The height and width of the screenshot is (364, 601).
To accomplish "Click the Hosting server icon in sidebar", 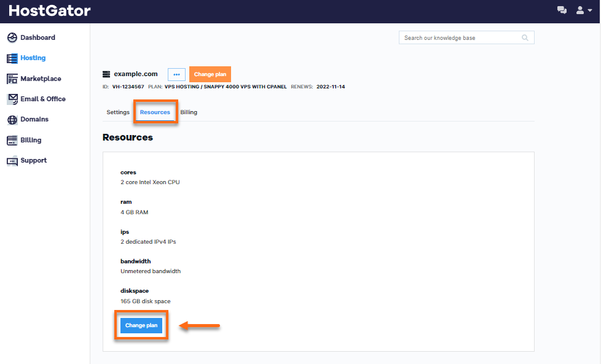I will (x=12, y=58).
